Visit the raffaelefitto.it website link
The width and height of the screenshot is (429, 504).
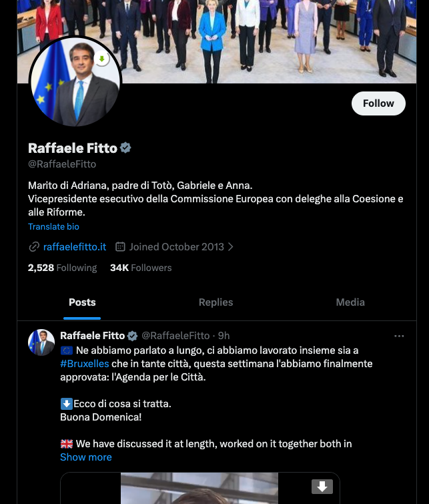[x=75, y=247]
